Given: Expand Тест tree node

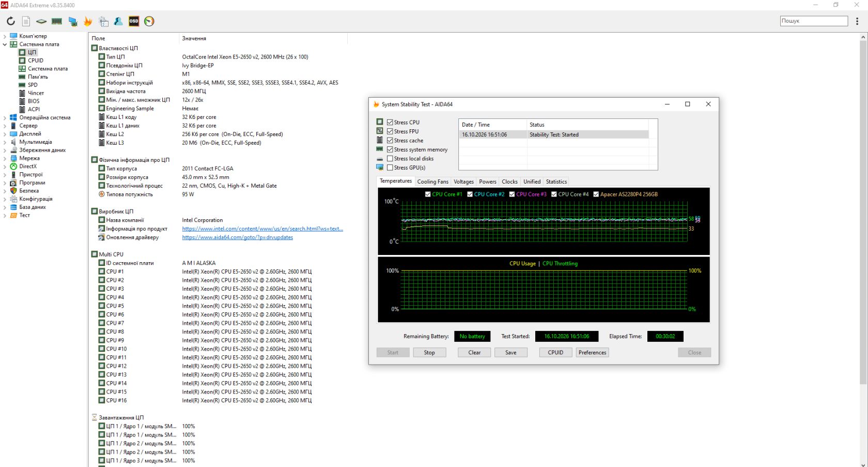Looking at the screenshot, I should (x=5, y=215).
